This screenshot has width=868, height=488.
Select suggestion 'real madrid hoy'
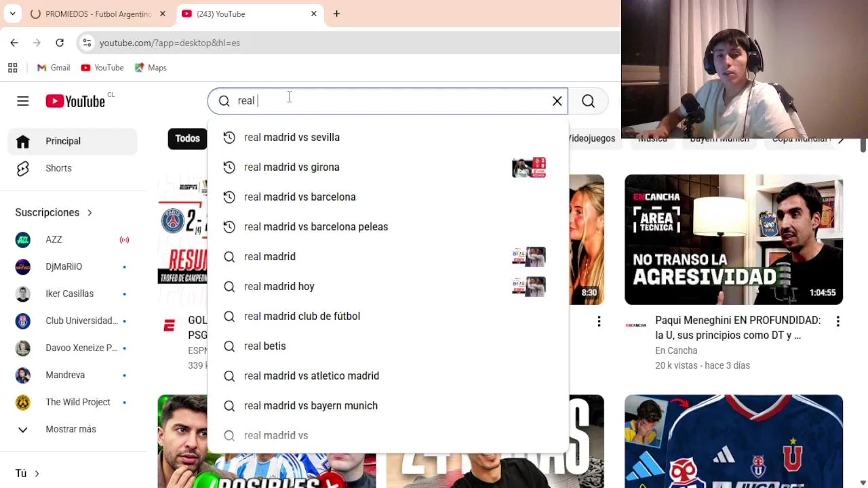tap(387, 286)
